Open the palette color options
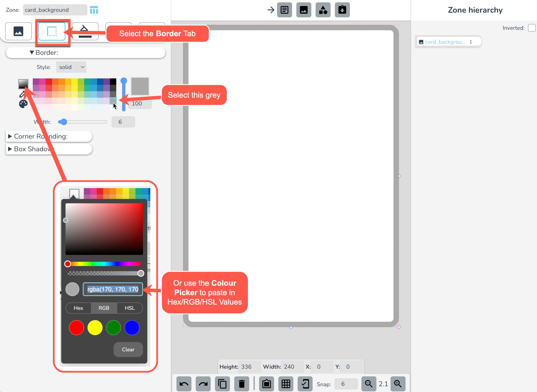The image size is (537, 392). [x=23, y=104]
